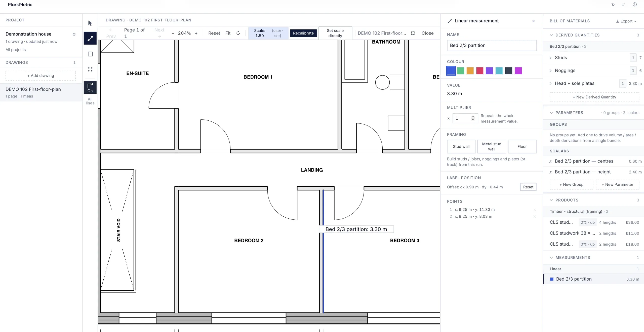The image size is (644, 332).
Task: Collapse the Parameters section
Action: click(551, 113)
